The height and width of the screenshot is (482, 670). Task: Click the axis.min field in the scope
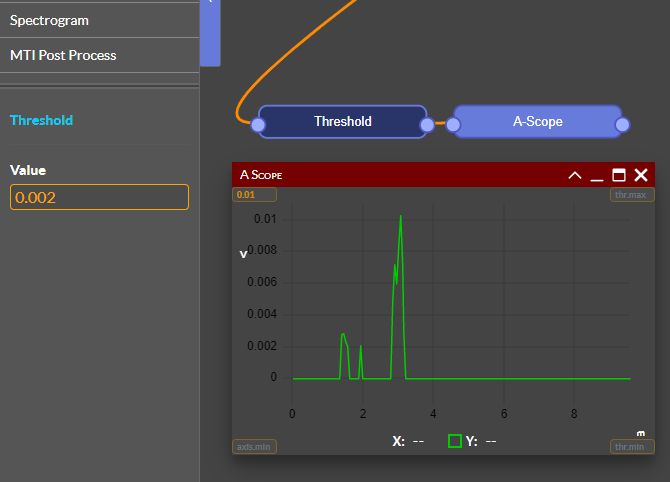254,447
